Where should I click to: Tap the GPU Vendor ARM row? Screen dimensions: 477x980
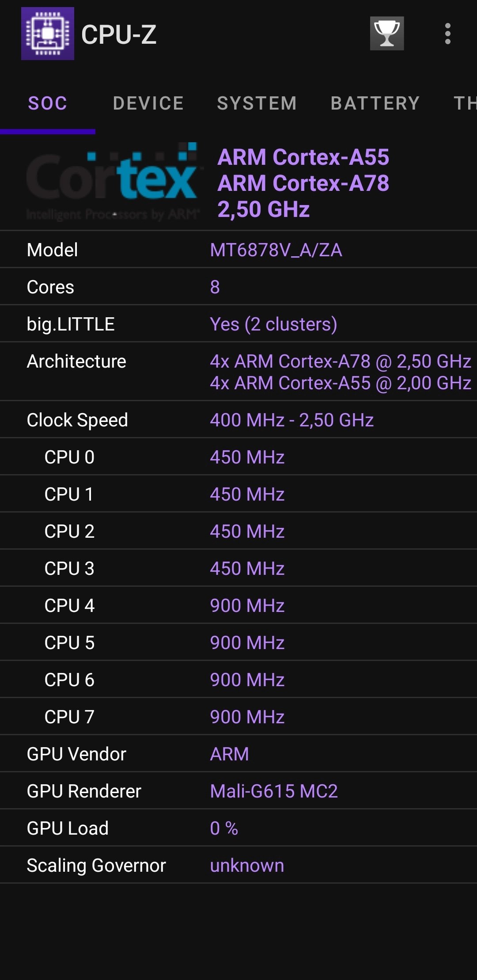point(238,754)
